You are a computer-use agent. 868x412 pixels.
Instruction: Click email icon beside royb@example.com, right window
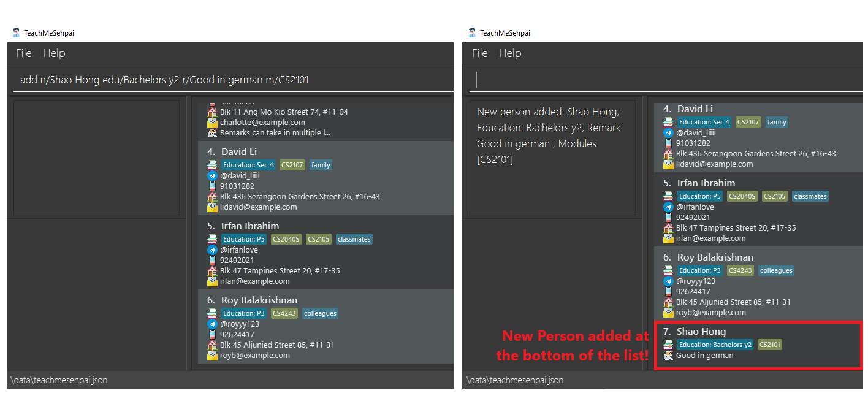668,312
